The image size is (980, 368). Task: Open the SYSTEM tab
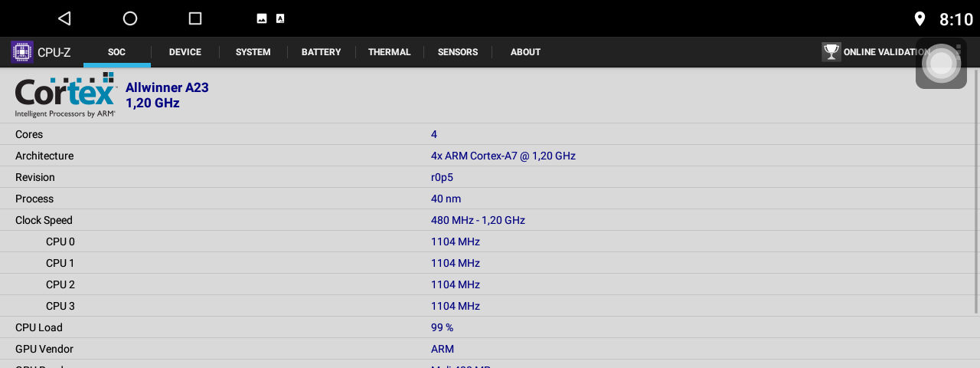253,52
